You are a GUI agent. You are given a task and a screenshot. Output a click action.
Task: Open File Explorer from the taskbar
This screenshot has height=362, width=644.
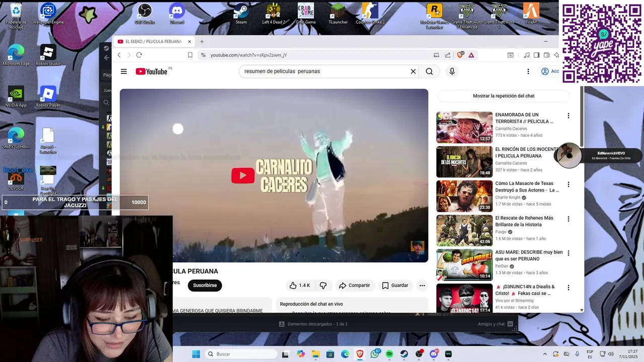pos(315,354)
